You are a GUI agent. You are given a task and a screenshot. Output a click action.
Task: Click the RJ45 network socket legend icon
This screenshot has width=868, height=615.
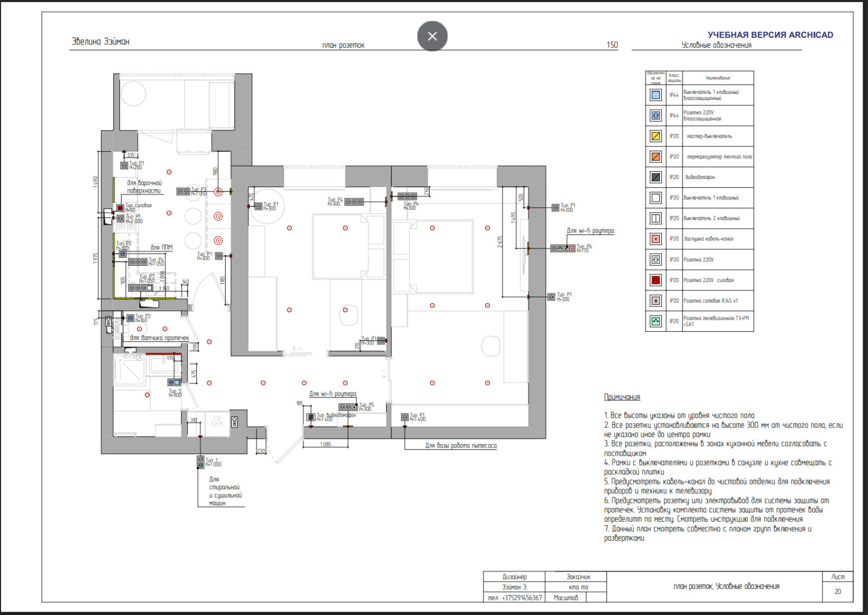point(655,300)
